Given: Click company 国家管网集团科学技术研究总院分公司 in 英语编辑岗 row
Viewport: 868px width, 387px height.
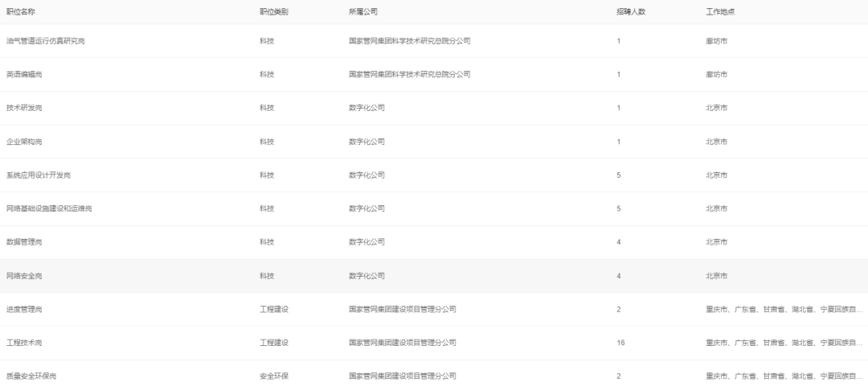Looking at the screenshot, I should (410, 74).
